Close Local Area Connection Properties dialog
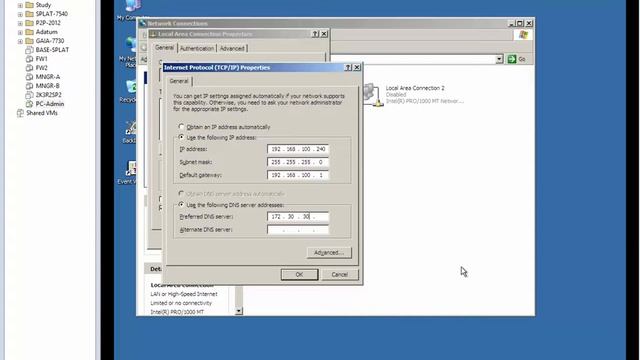 click(x=324, y=34)
